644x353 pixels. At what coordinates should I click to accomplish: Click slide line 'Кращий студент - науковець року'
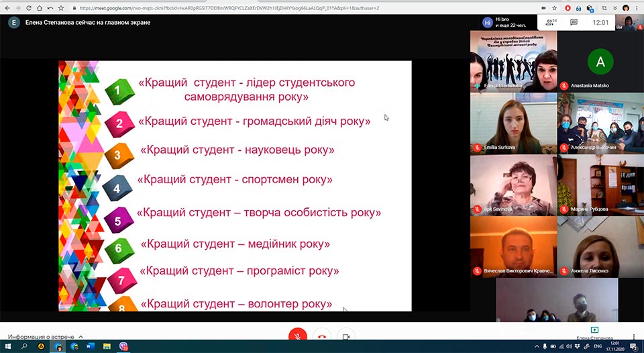coord(237,150)
